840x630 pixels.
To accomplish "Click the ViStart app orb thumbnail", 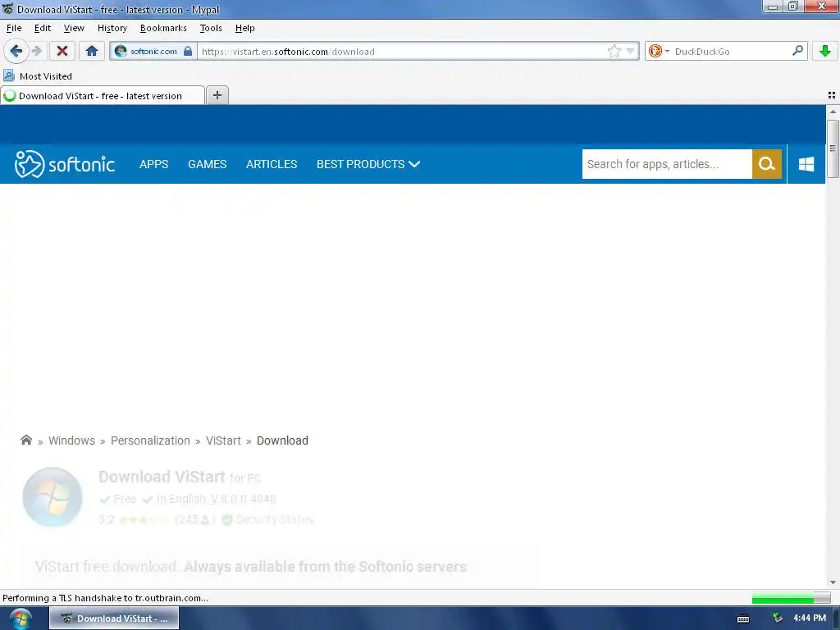I will point(52,498).
